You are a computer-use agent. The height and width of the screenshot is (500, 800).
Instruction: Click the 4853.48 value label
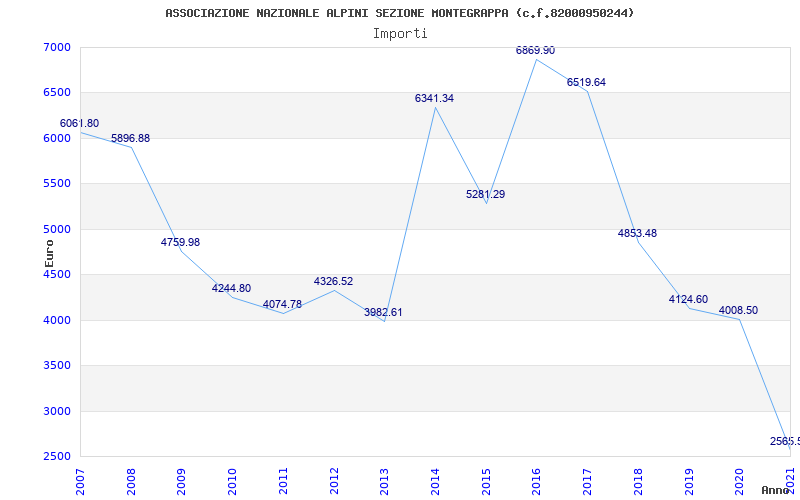pyautogui.click(x=637, y=233)
